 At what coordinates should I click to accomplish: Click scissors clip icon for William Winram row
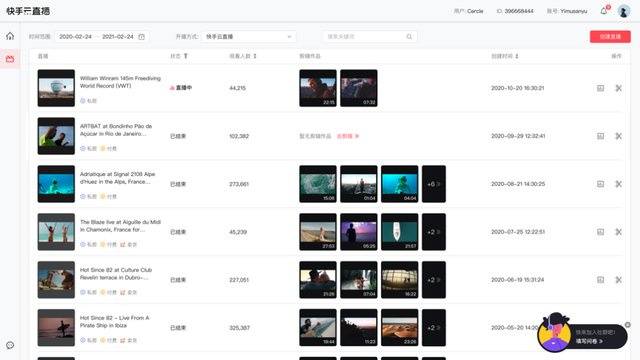click(x=619, y=88)
